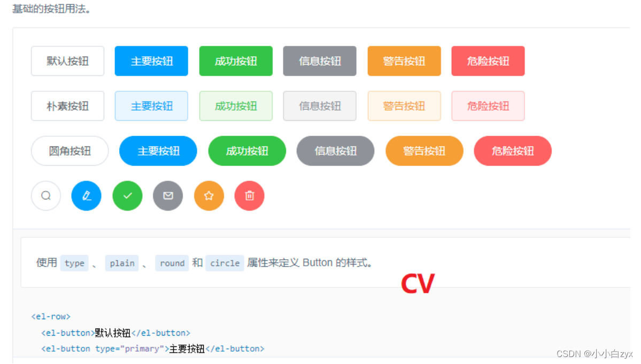Click the orange 警告按钮 warning button

pos(404,61)
